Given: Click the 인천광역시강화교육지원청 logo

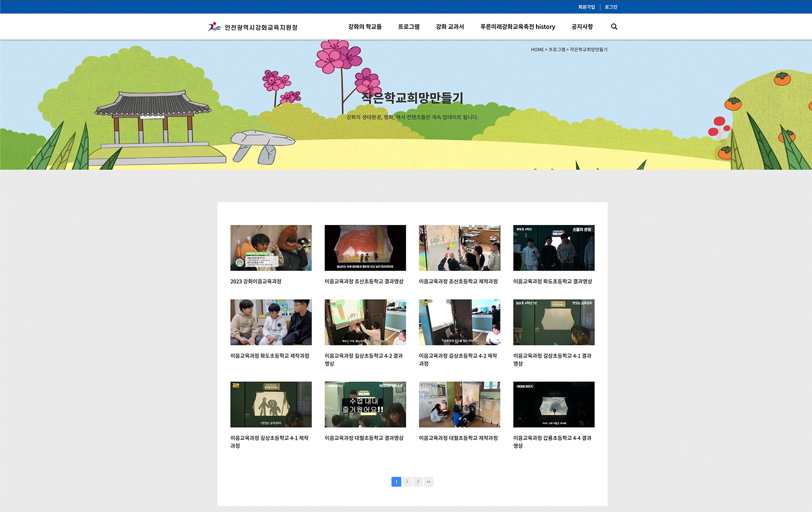Looking at the screenshot, I should click(x=253, y=27).
